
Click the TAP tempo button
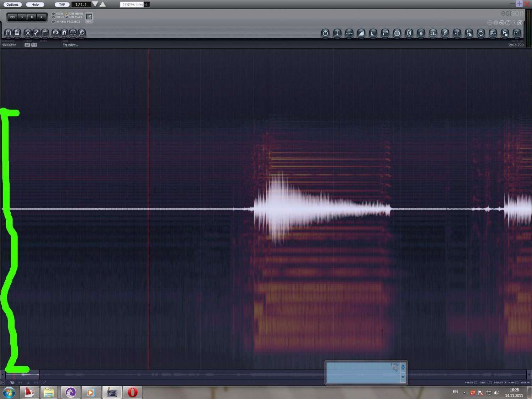point(62,5)
